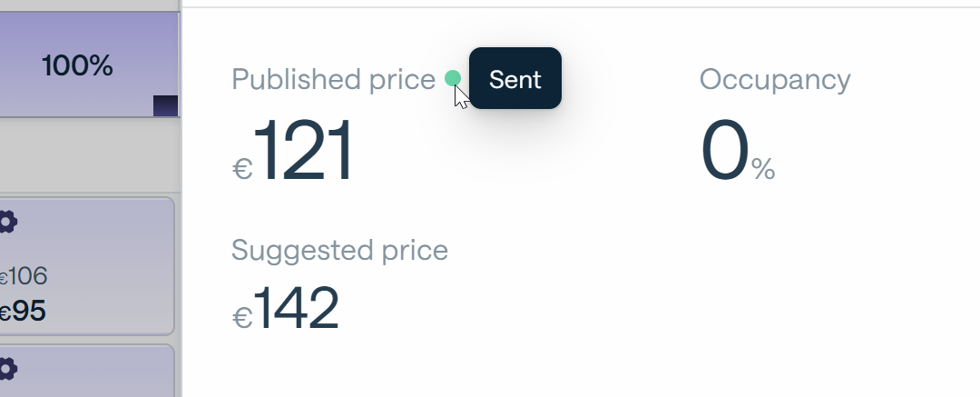This screenshot has width=980, height=397.
Task: Click the Published price label
Action: tap(333, 80)
